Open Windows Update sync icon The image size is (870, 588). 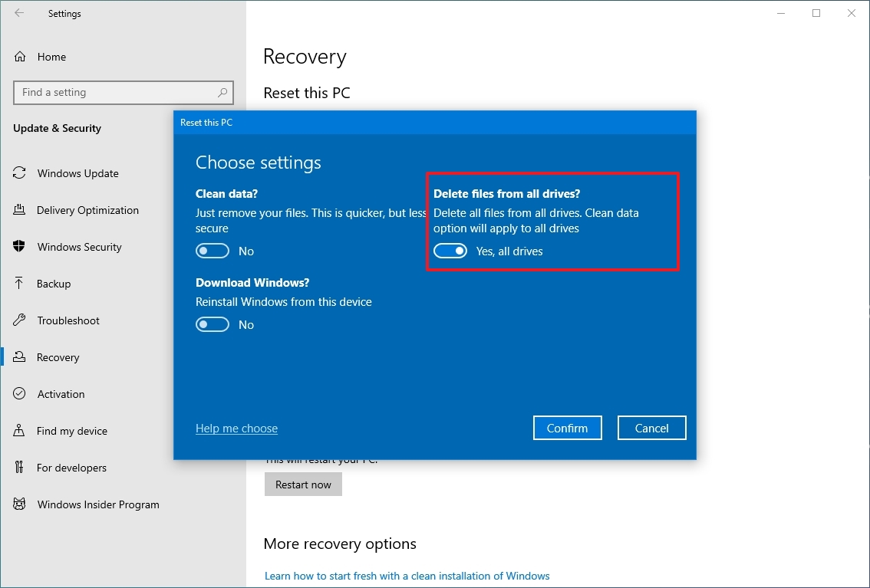(19, 173)
